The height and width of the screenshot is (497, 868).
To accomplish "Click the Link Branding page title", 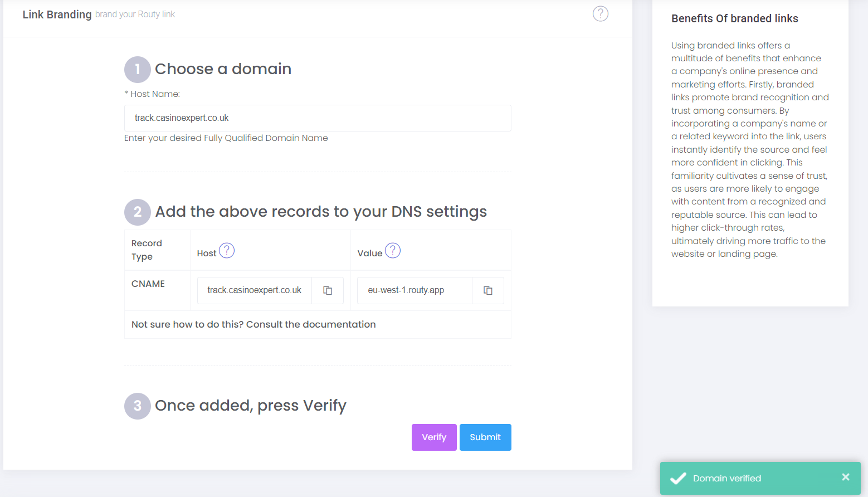I will pos(57,14).
